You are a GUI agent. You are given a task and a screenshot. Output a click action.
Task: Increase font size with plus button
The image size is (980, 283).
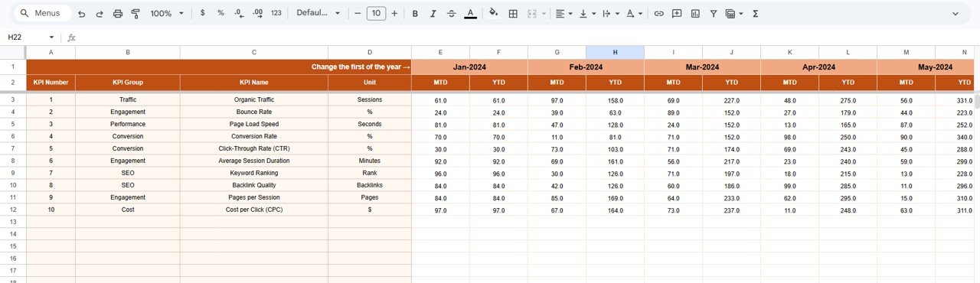point(394,14)
